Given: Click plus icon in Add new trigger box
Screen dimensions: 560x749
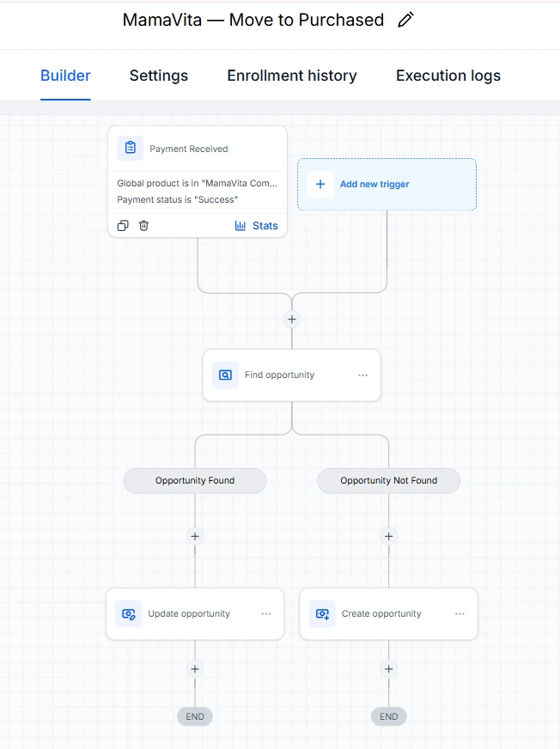Looking at the screenshot, I should tap(320, 184).
